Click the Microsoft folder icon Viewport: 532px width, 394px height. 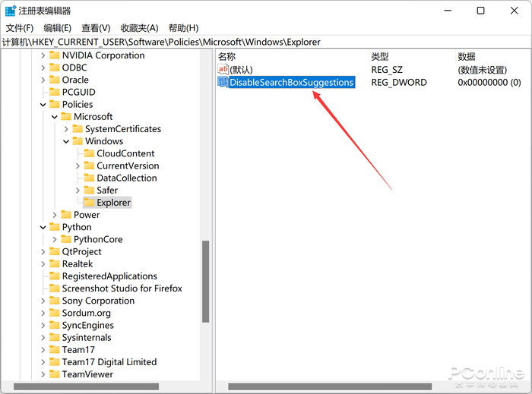tap(66, 117)
